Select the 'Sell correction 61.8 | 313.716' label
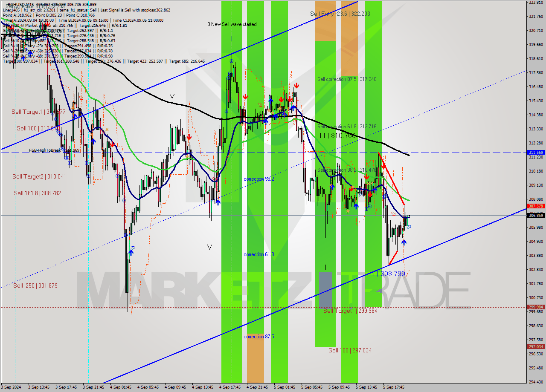 [x=347, y=127]
